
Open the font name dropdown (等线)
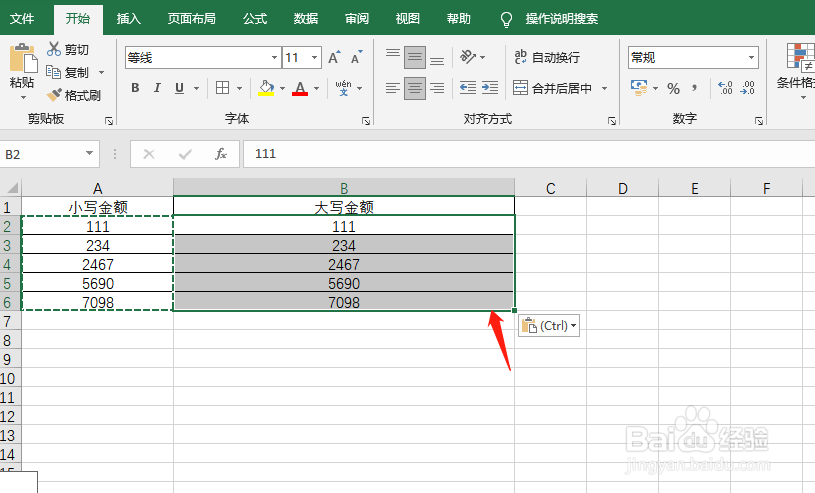(274, 58)
